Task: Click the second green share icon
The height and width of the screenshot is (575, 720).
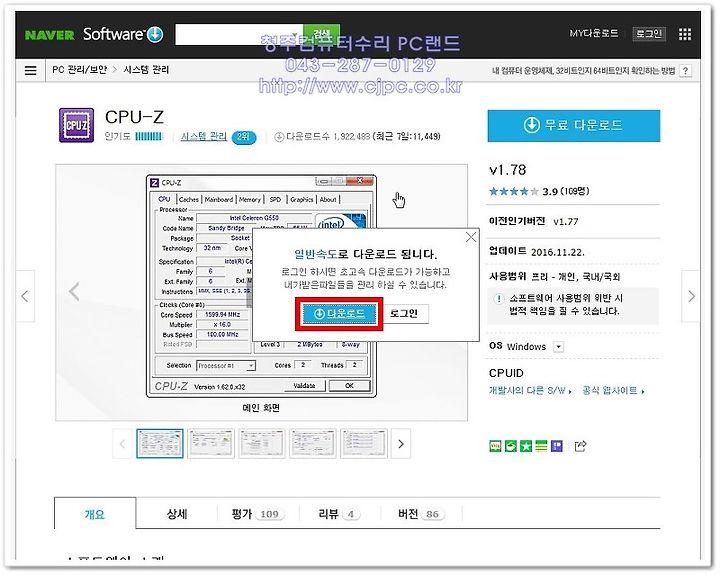Action: click(511, 446)
